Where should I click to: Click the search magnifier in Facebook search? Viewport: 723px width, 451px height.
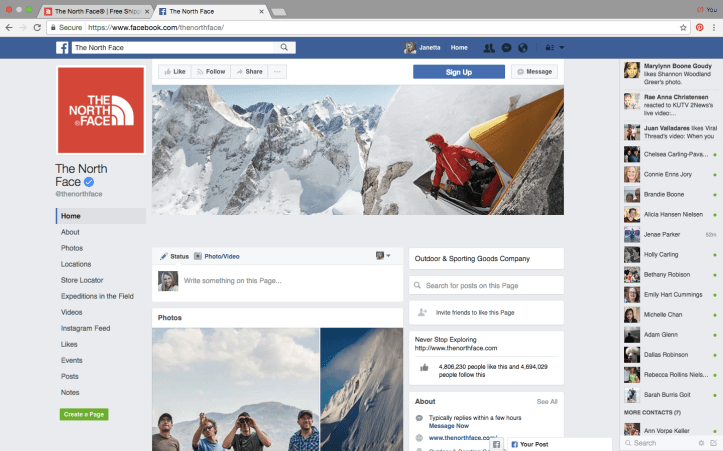285,47
